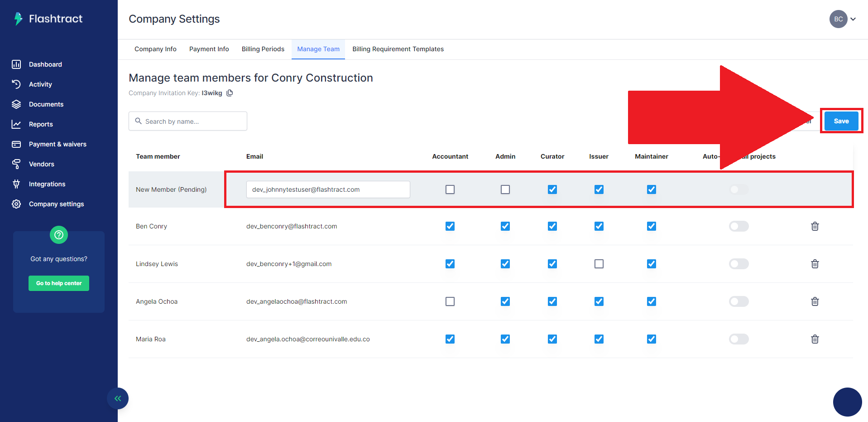Select the Manage Team tab
The width and height of the screenshot is (868, 422).
318,49
